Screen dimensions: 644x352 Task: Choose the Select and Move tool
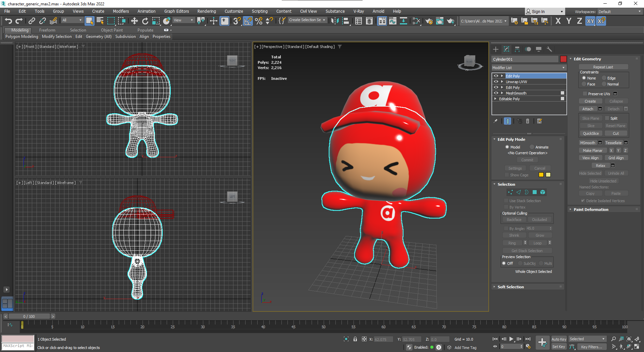pos(134,21)
